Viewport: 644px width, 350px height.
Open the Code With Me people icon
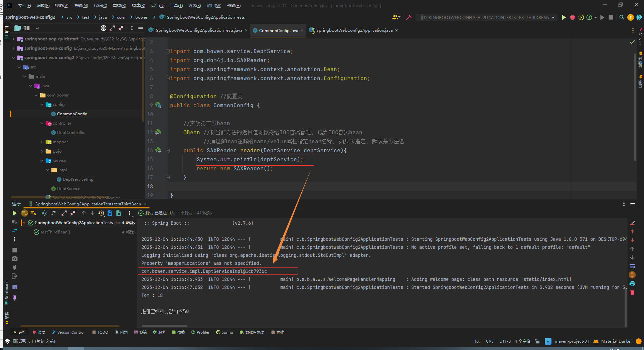tap(395, 17)
